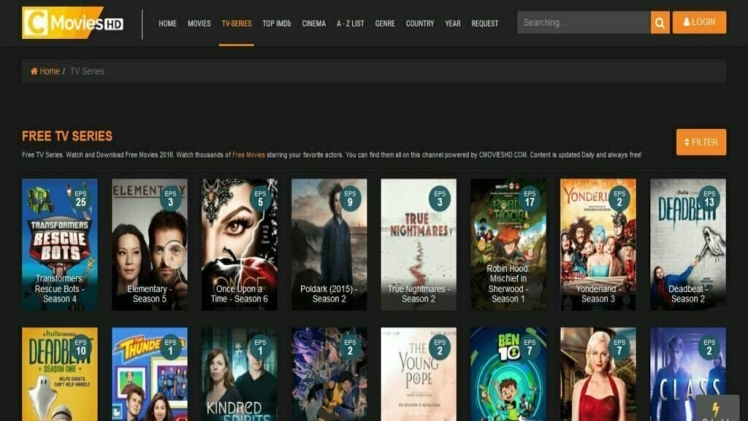748x421 pixels.
Task: Click the EPS 9 badge on Poldark poster
Action: pyautogui.click(x=349, y=198)
